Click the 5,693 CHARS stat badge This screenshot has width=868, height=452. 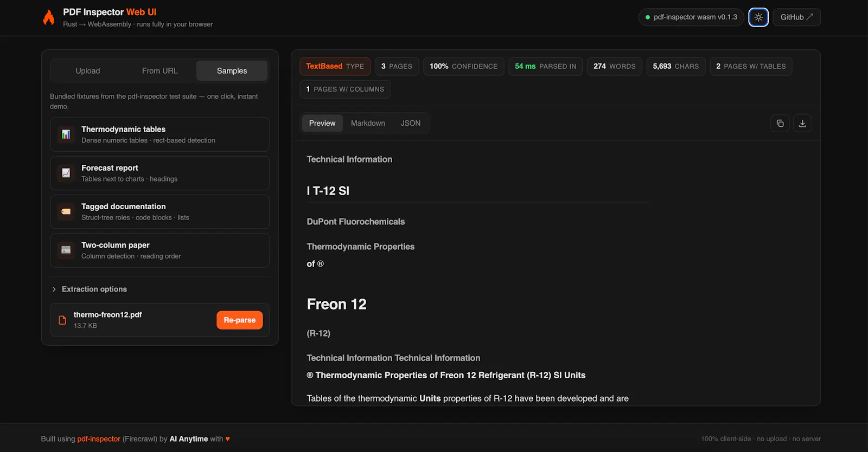coord(675,66)
